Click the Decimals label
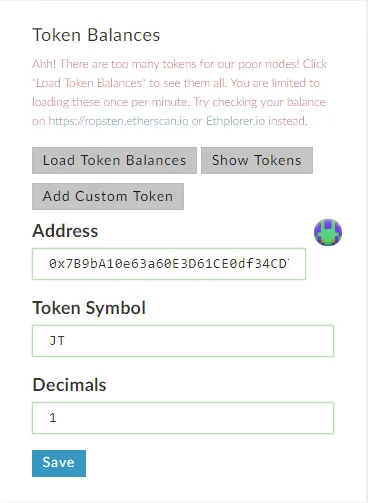 69,385
